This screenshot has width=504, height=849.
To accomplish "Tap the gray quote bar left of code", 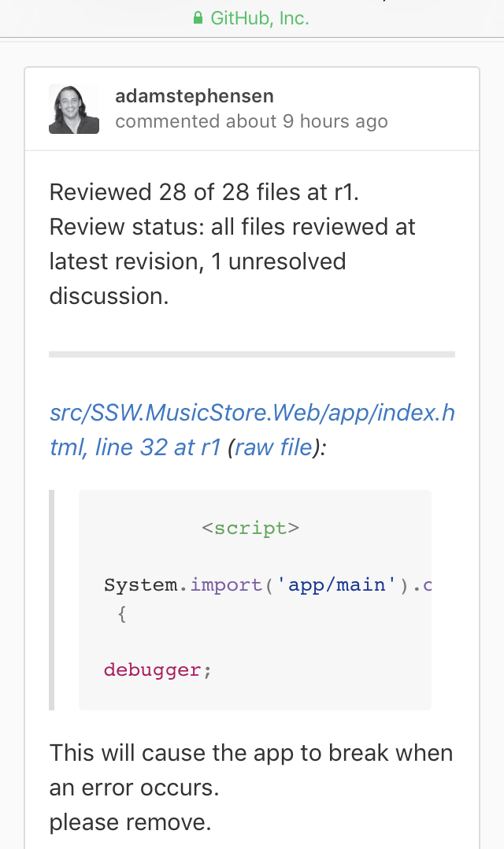I will [53, 600].
